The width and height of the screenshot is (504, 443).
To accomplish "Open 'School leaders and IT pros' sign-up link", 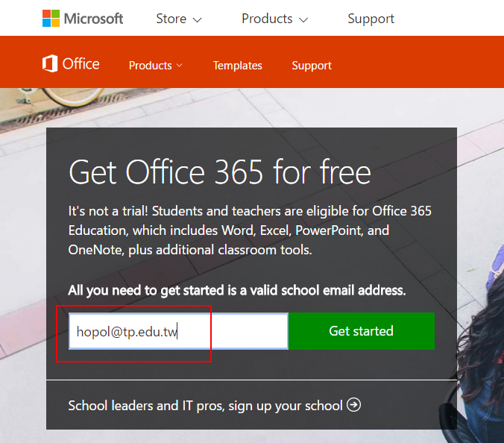I will (215, 405).
